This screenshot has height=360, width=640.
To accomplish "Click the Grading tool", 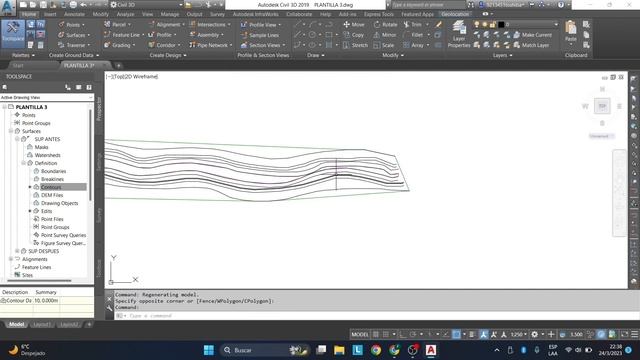I will 120,45.
